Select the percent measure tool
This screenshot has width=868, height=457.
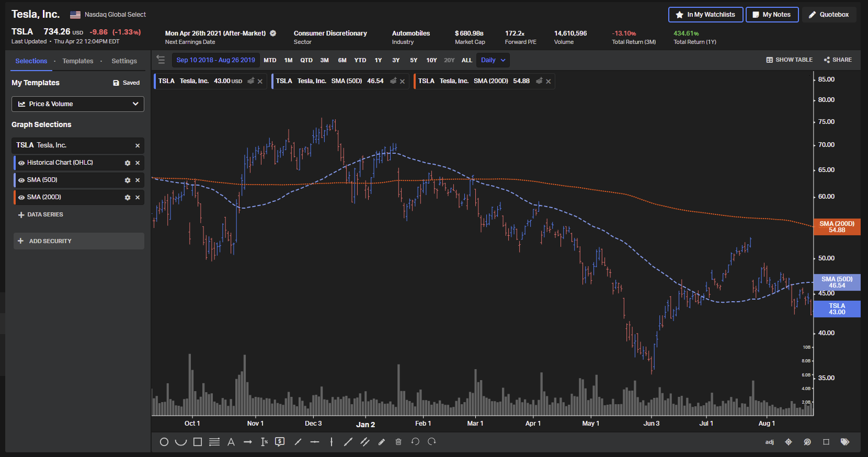pos(265,442)
